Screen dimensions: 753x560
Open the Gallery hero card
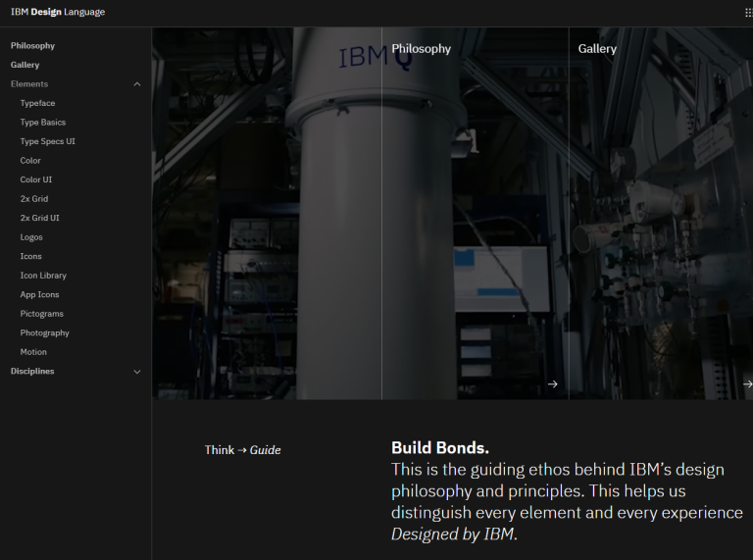pos(661,213)
